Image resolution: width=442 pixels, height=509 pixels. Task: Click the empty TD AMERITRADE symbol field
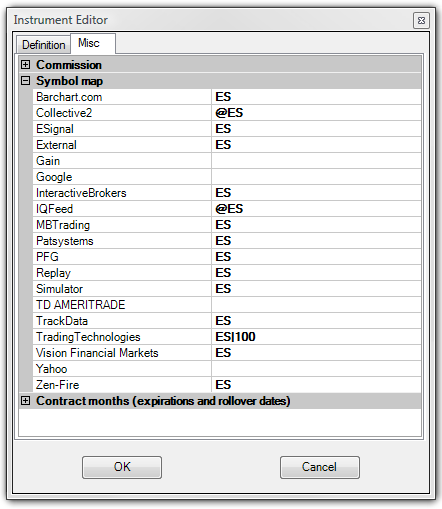click(x=316, y=305)
